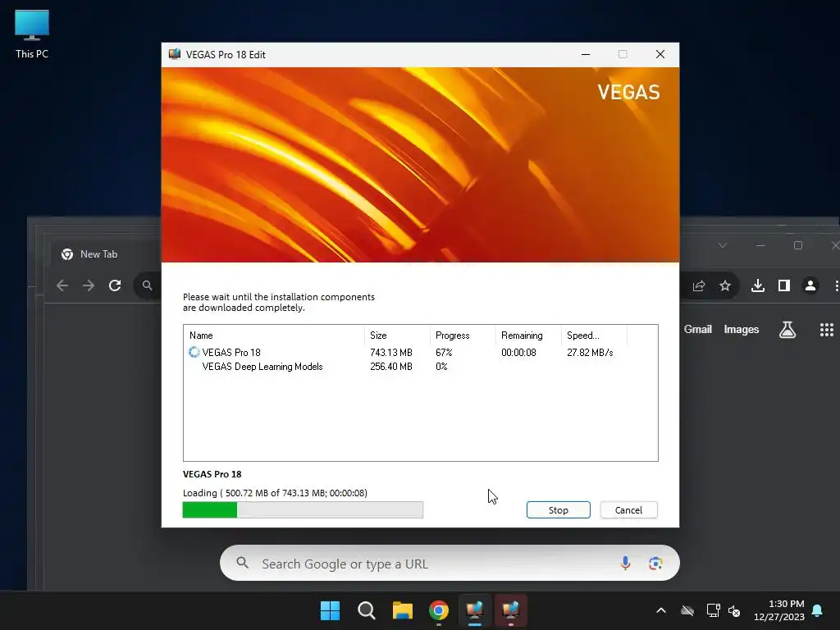Click the green download progress bar
Screen dimensions: 840x630
point(303,510)
